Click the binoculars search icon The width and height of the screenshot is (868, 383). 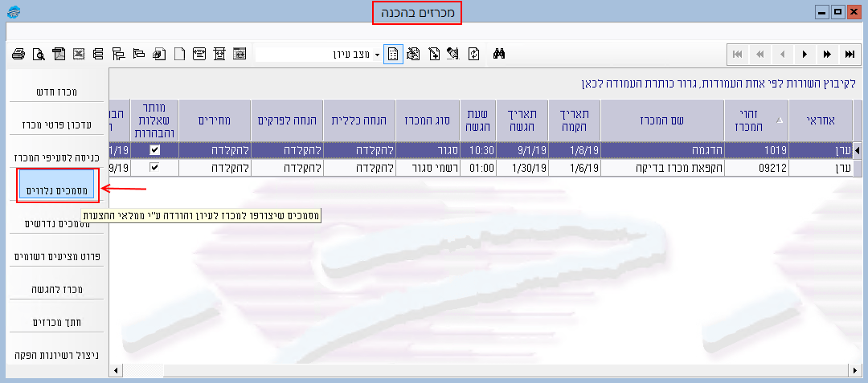(x=498, y=54)
